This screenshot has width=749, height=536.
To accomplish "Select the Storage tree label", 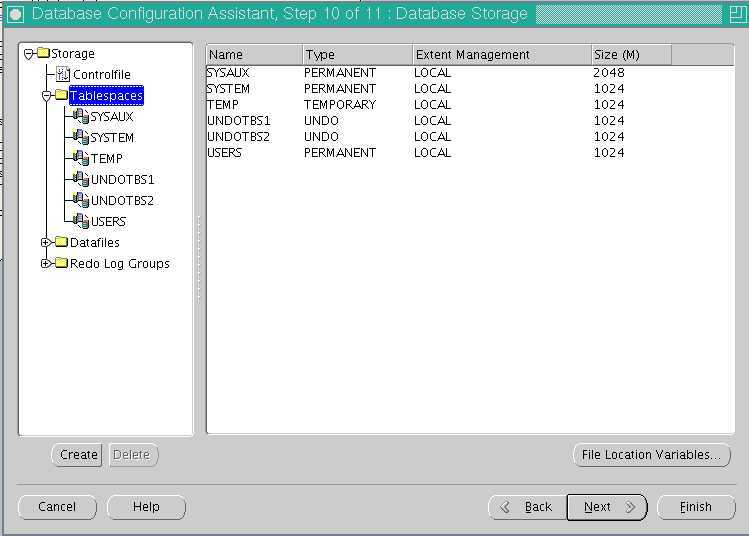I will pyautogui.click(x=73, y=54).
